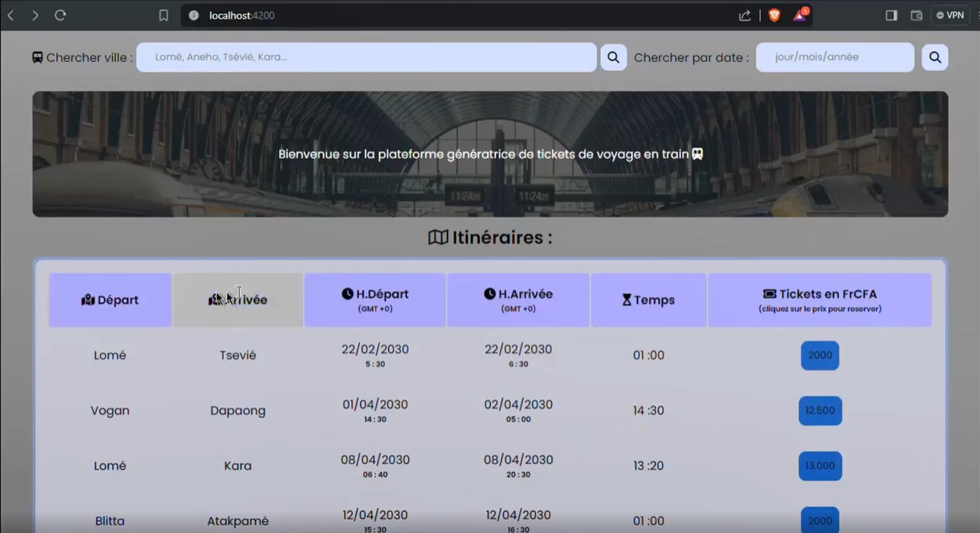
Task: Select the H.Départ column header
Action: 375,300
